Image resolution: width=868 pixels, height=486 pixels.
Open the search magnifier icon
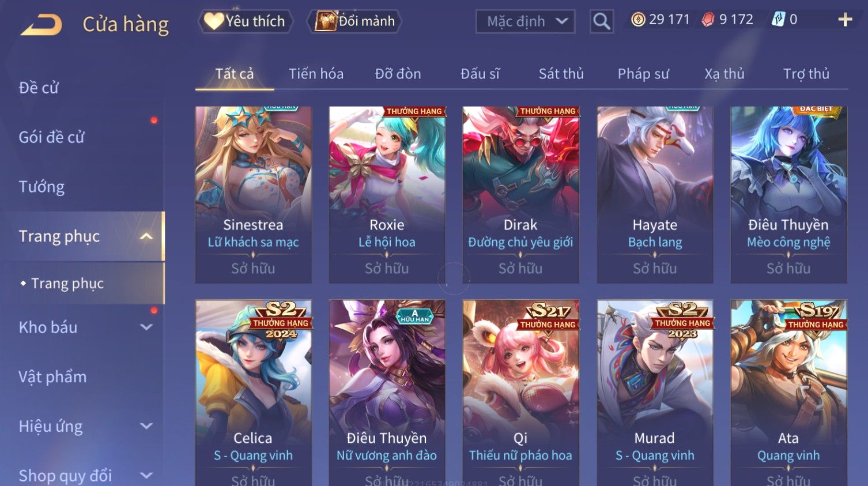point(602,22)
